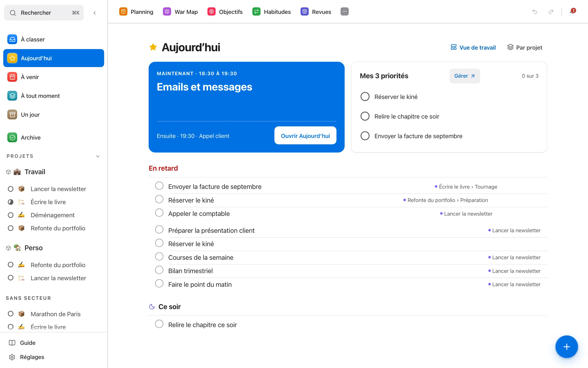Click Ouvrir Aujourd'hui button
The height and width of the screenshot is (368, 588).
[x=305, y=135]
